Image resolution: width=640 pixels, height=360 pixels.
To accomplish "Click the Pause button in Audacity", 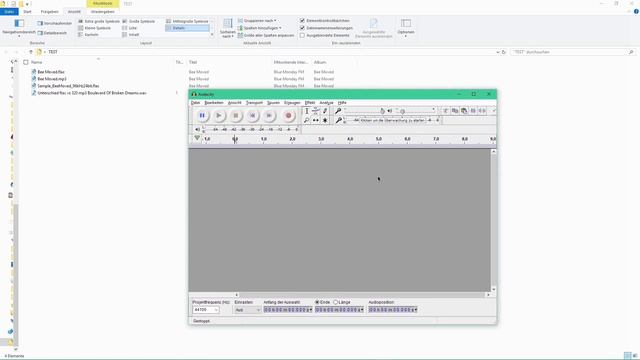I will tap(202, 116).
